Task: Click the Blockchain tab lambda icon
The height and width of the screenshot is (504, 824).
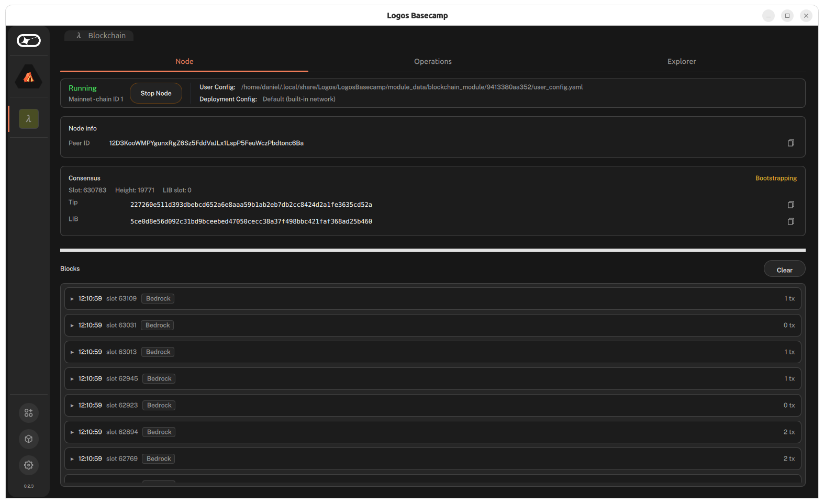Action: tap(79, 36)
